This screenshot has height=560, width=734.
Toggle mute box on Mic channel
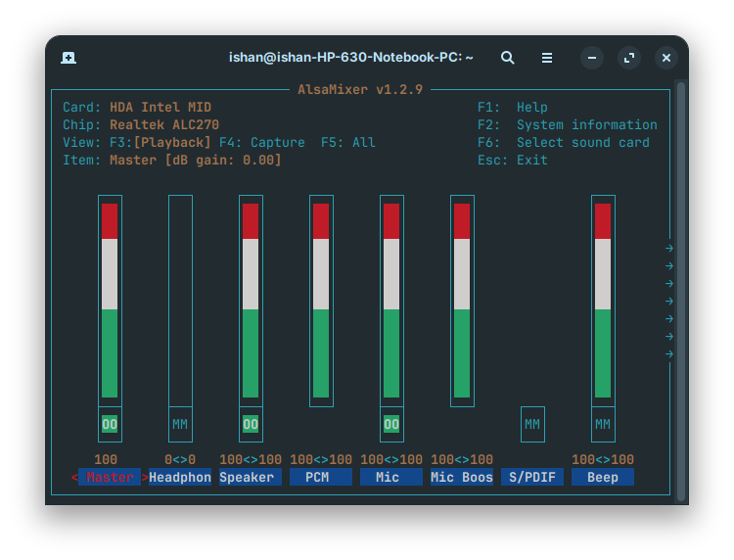click(391, 424)
